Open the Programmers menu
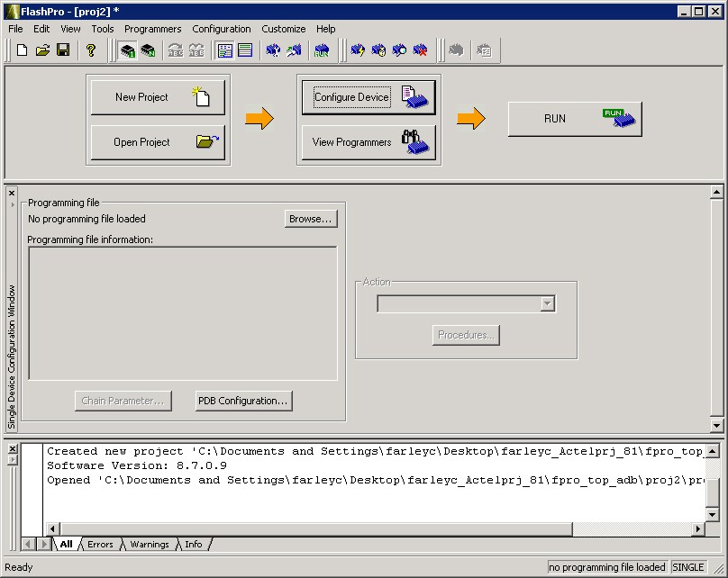The height and width of the screenshot is (578, 728). 153,29
